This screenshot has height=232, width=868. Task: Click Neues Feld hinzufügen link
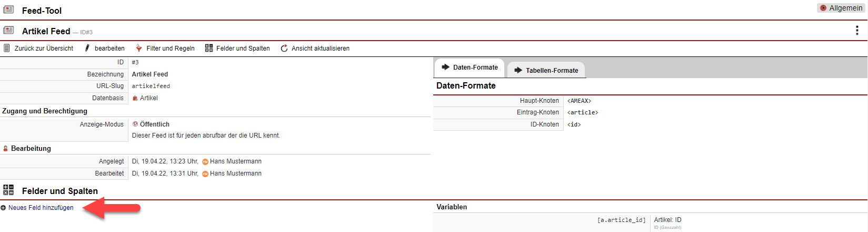41,208
